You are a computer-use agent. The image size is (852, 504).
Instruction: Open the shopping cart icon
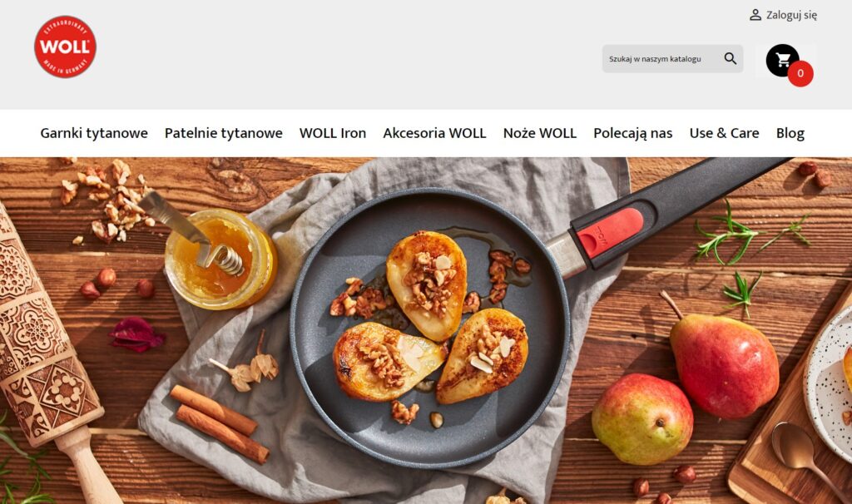782,60
